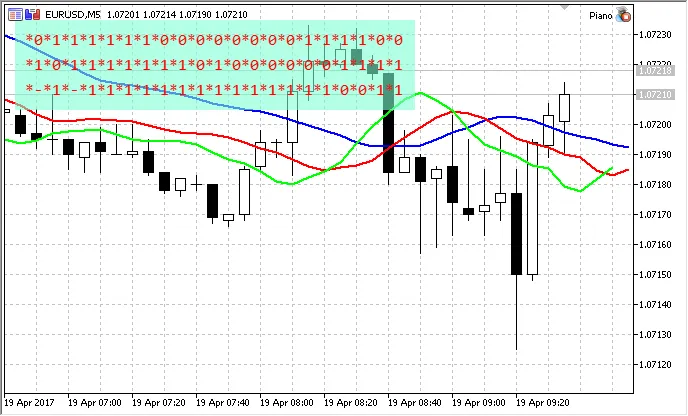Select the first row of red pattern text

tap(214, 41)
